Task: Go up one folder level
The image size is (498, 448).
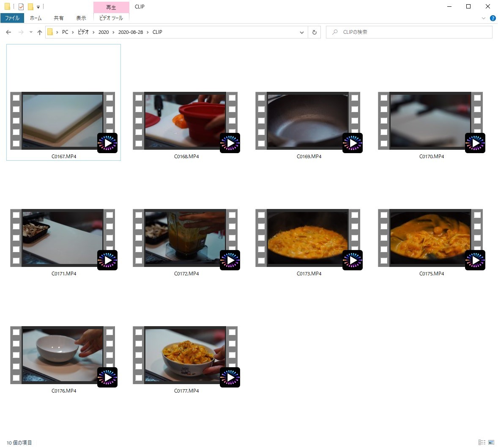Action: (40, 32)
